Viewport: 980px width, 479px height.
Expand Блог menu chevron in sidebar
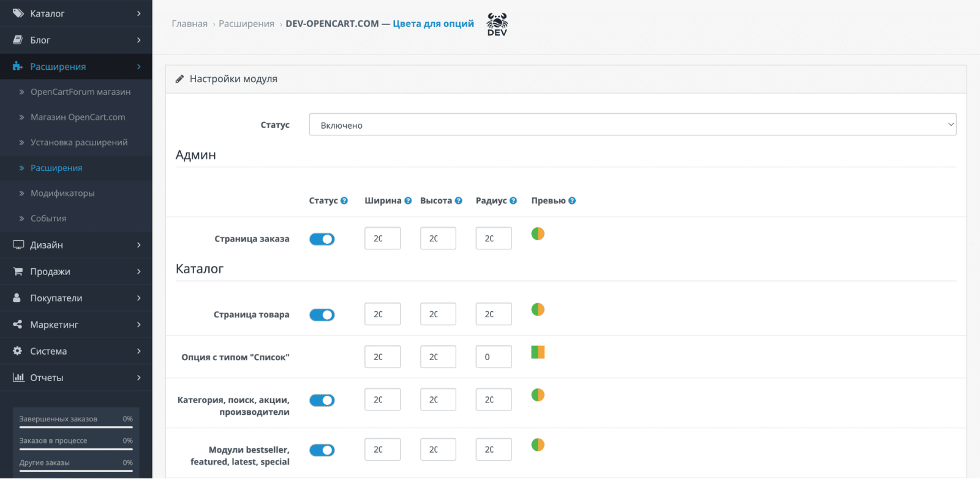[x=139, y=40]
